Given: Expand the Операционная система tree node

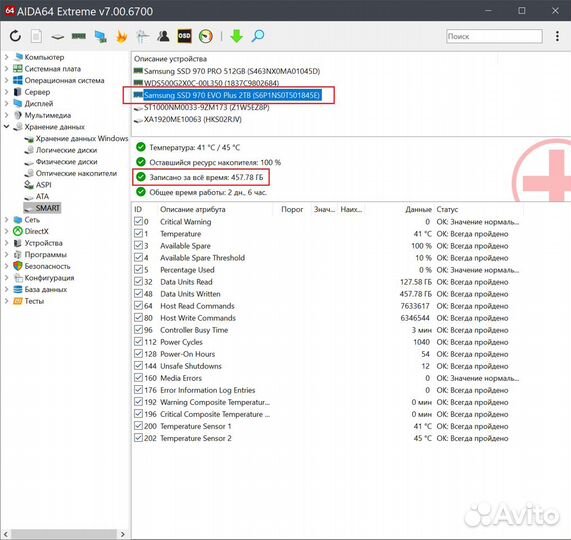Looking at the screenshot, I should [6, 80].
